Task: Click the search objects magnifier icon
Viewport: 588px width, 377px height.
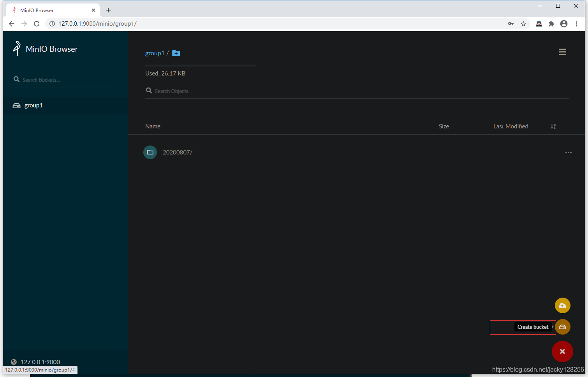Action: [149, 91]
